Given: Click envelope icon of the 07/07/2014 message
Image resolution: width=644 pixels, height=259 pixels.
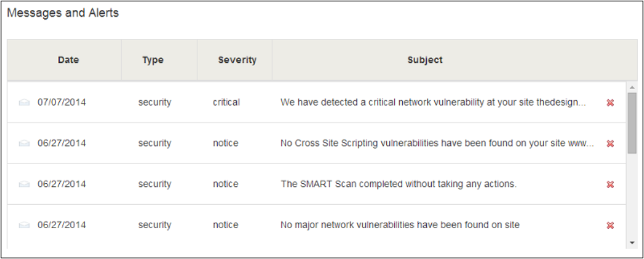Looking at the screenshot, I should 25,102.
